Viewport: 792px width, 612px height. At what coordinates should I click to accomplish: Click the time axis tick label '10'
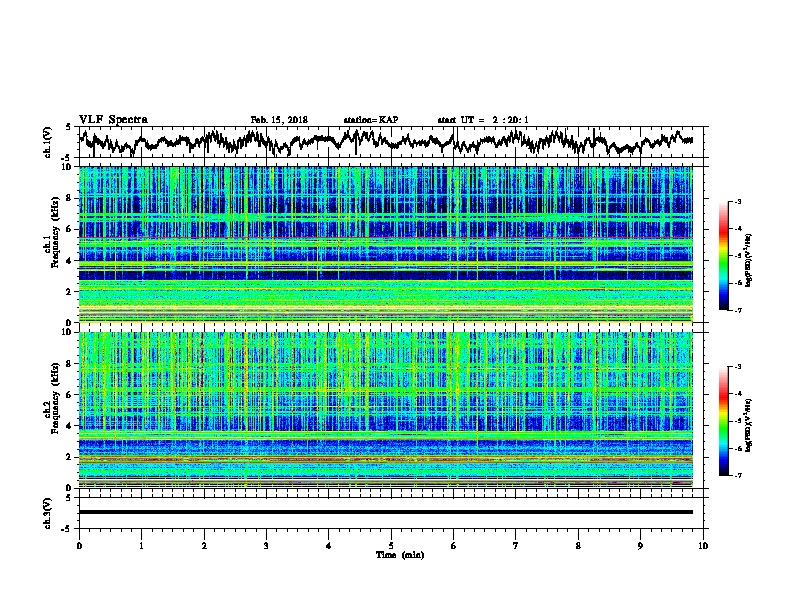point(703,546)
